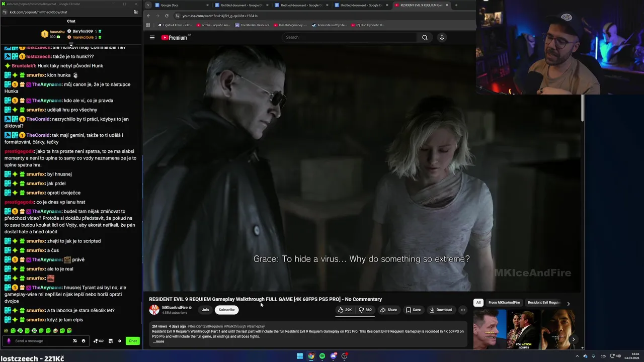The height and width of the screenshot is (362, 644).
Task: Open the Elgato 4 K Pro bookmark
Action: coord(175,25)
